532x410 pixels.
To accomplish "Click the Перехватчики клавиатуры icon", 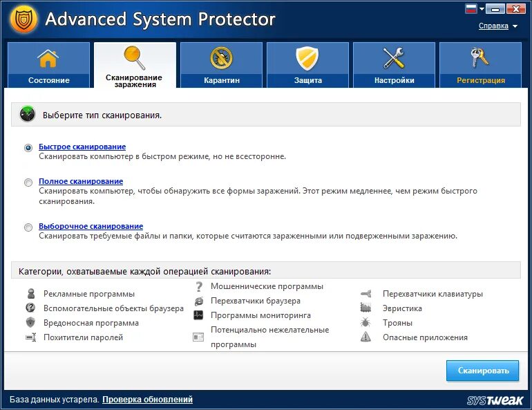I will tap(365, 294).
